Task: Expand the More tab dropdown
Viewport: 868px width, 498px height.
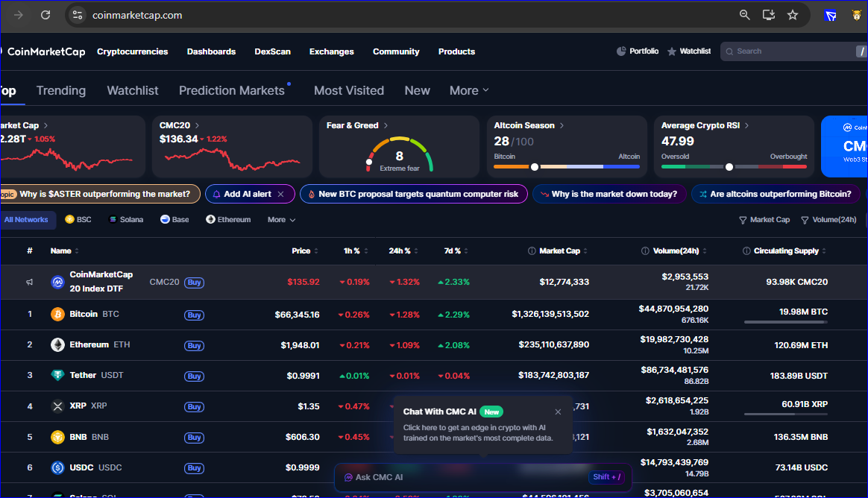Action: click(469, 90)
